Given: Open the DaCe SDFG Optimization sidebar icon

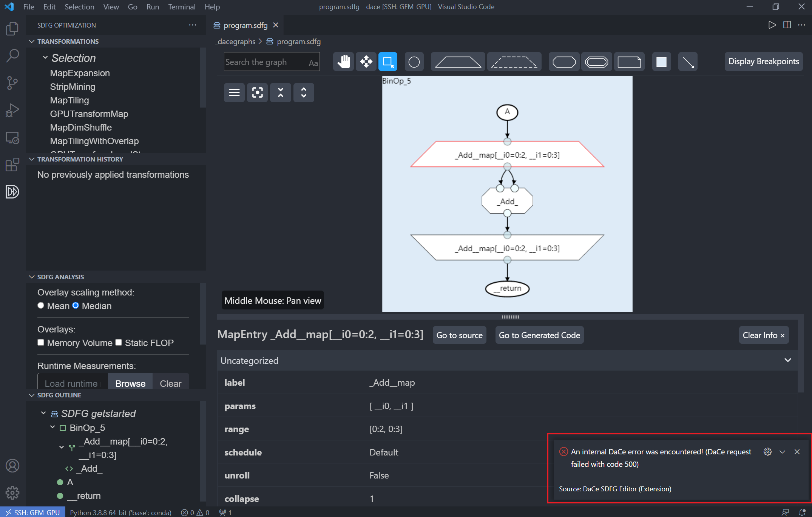Looking at the screenshot, I should 12,192.
